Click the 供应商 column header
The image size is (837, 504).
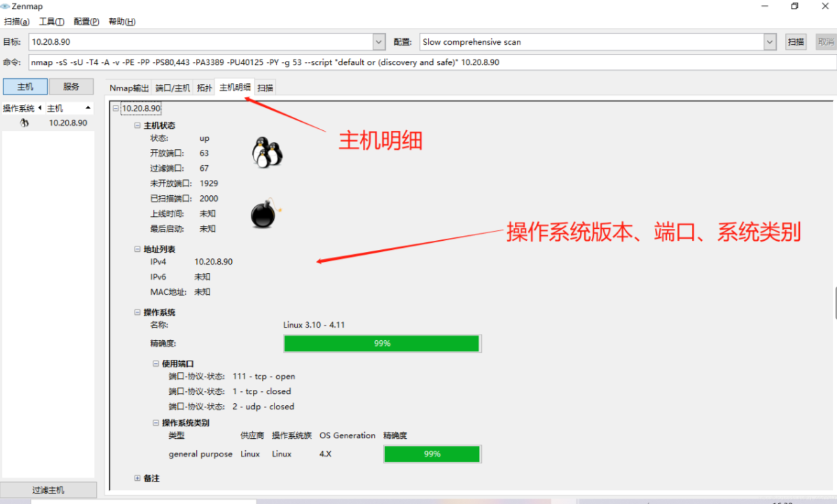tap(252, 435)
